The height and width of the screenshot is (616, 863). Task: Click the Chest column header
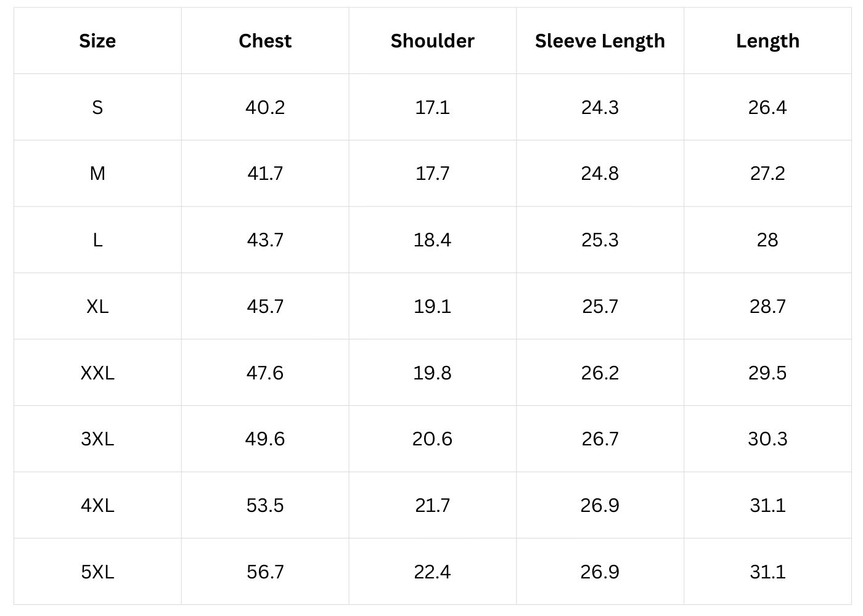pyautogui.click(x=265, y=41)
